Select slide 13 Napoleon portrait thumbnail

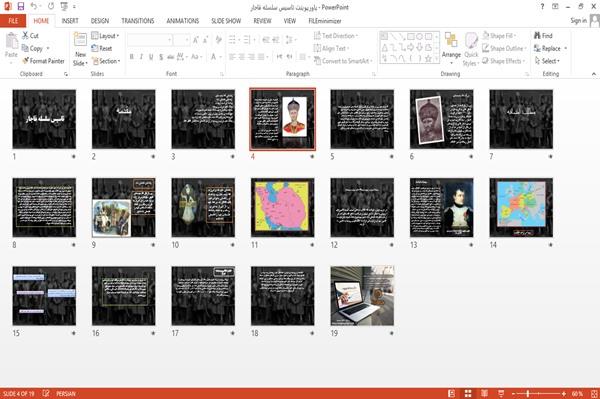click(x=442, y=207)
